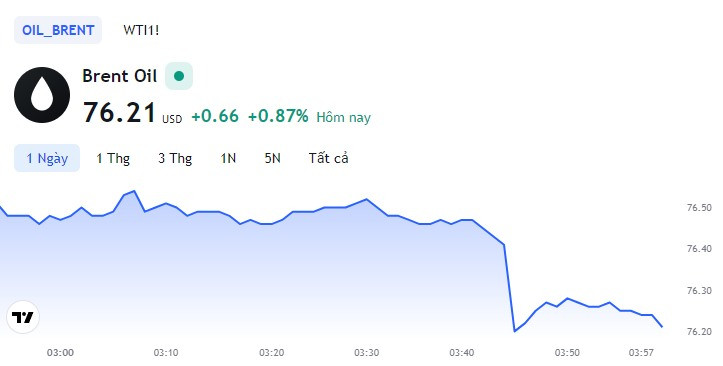
Task: Click the 03:30 time axis label
Action: (367, 353)
